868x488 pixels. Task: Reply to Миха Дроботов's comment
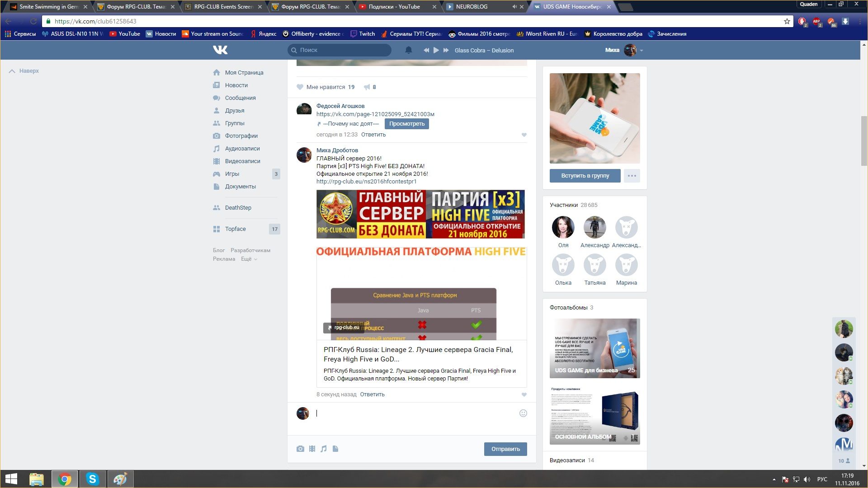pyautogui.click(x=372, y=394)
